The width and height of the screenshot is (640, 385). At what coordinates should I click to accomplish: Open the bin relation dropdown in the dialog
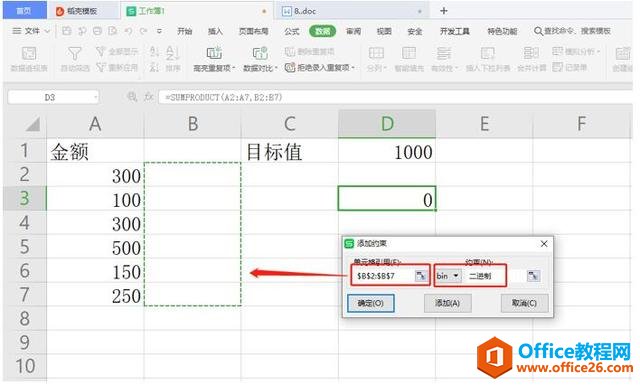(x=448, y=276)
